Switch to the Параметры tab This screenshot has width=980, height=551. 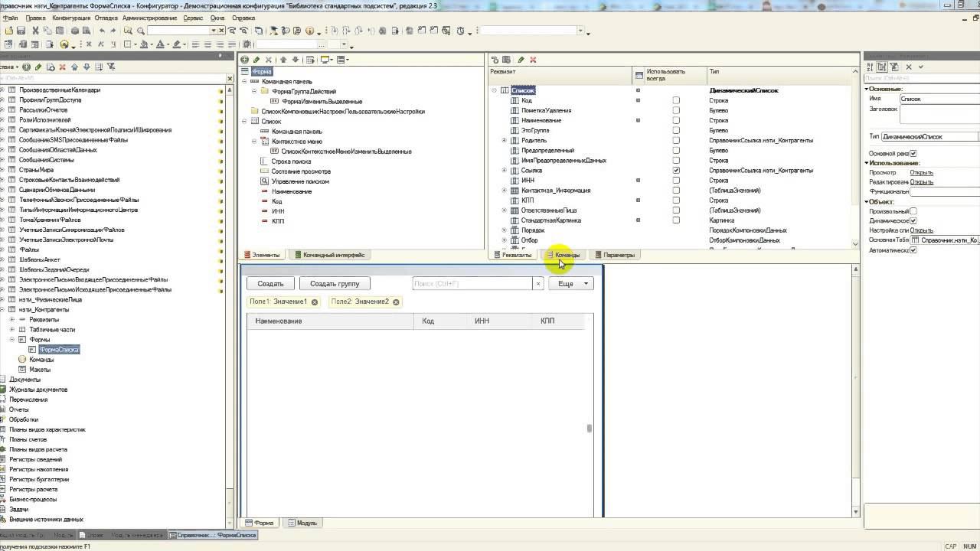615,255
